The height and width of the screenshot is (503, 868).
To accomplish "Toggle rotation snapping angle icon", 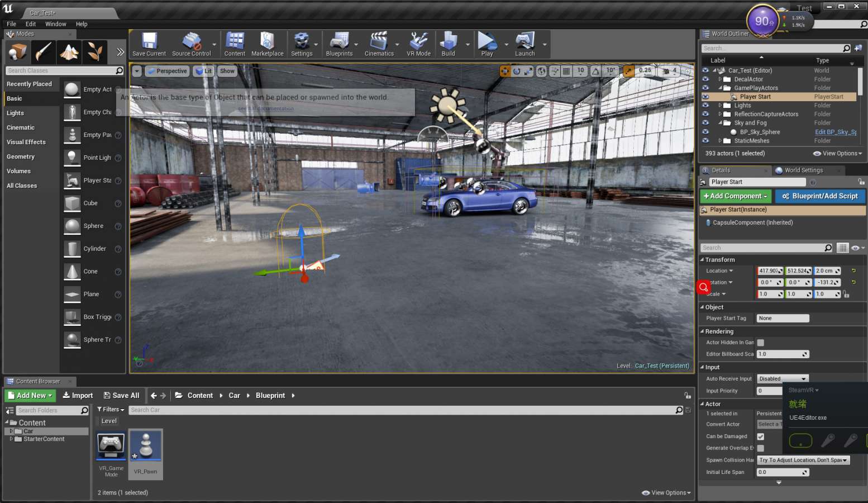I will (595, 71).
